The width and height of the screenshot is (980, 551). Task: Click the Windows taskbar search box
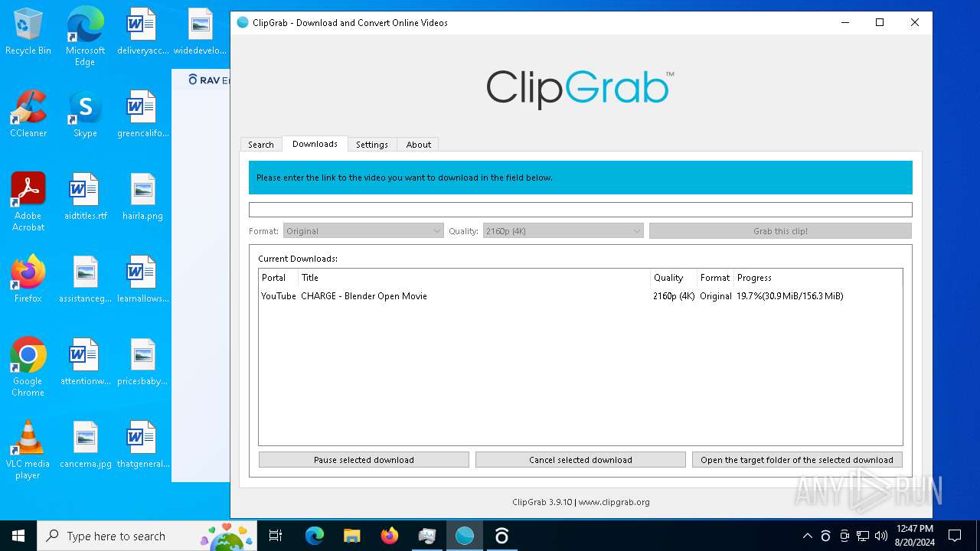click(147, 536)
